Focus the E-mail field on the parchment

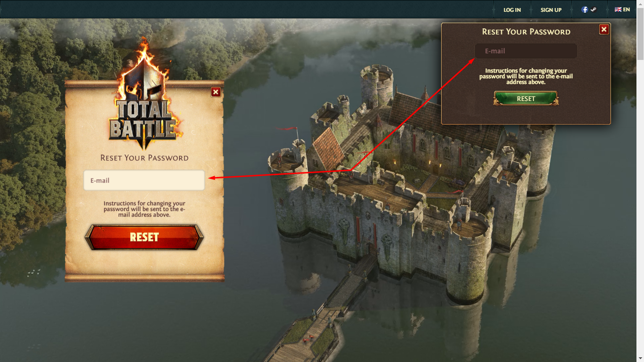coord(144,180)
